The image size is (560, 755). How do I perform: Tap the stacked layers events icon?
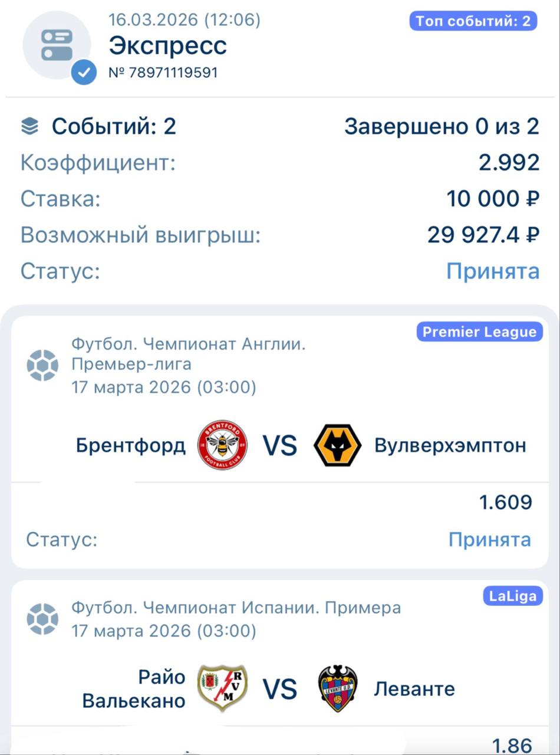coord(29,126)
